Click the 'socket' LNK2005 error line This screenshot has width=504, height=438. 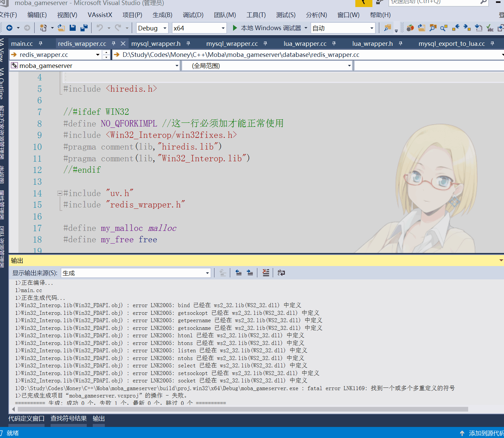point(161,380)
